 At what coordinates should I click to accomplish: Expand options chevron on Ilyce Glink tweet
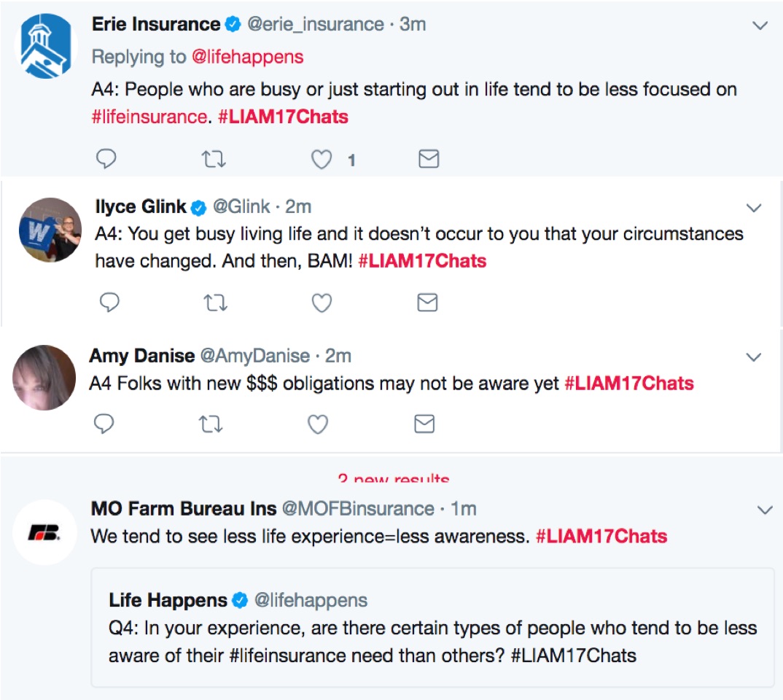[x=754, y=209]
